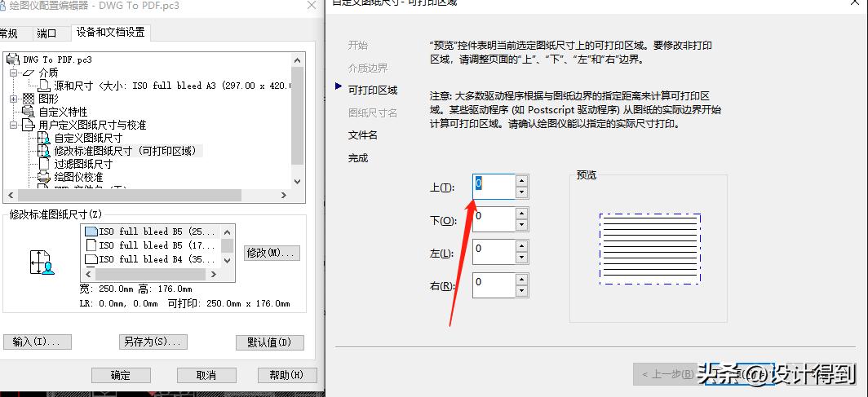Switch to the 端口 tab

point(46,33)
